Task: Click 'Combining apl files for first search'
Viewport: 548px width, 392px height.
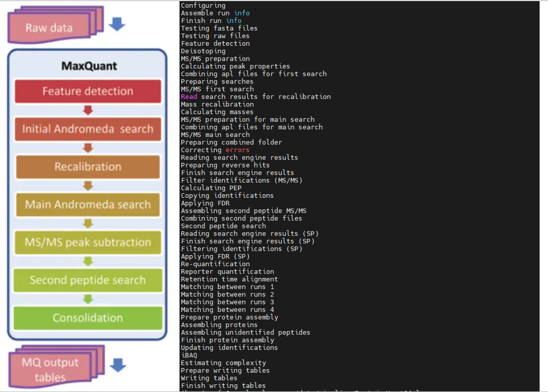Action: [254, 74]
